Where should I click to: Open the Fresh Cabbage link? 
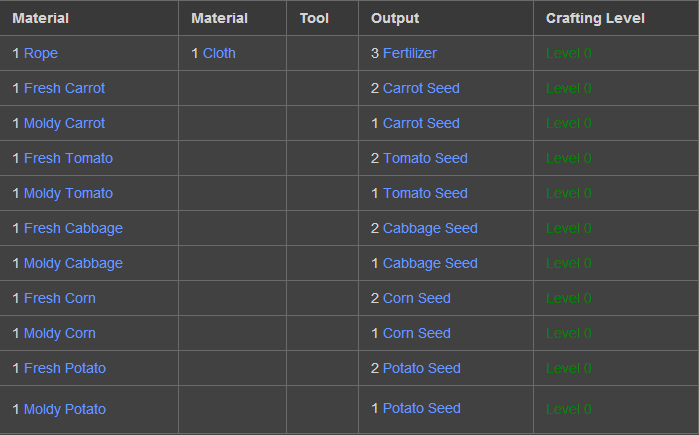click(73, 228)
